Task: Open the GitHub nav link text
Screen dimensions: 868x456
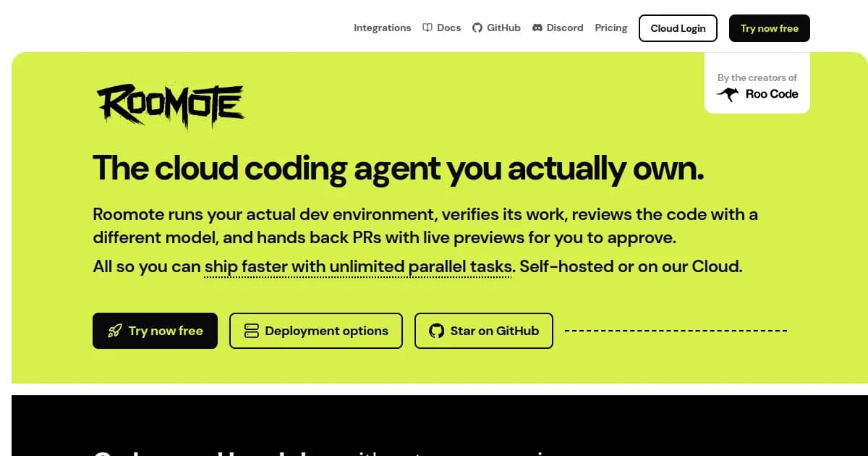Action: coord(503,28)
